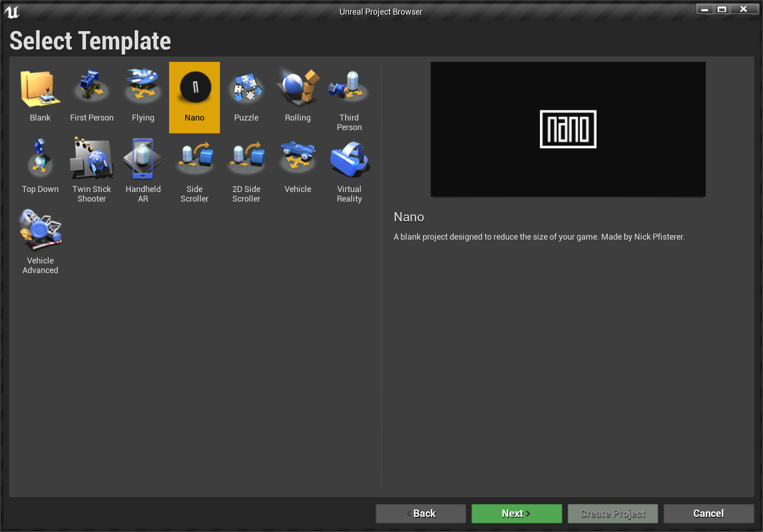Select the Vehicle template
This screenshot has width=763, height=532.
298,169
